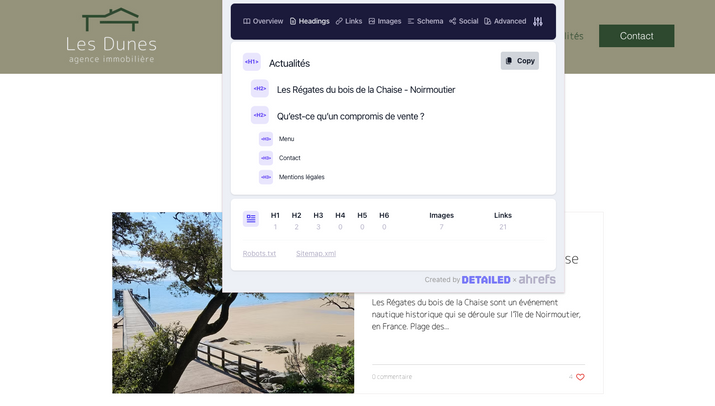Open the beach boardwalk article image

pos(233,302)
